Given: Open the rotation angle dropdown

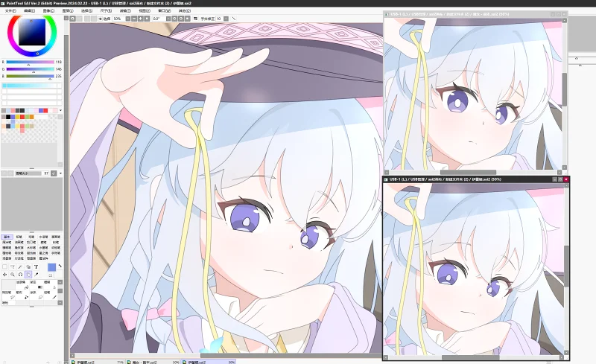Looking at the screenshot, I should (x=168, y=19).
